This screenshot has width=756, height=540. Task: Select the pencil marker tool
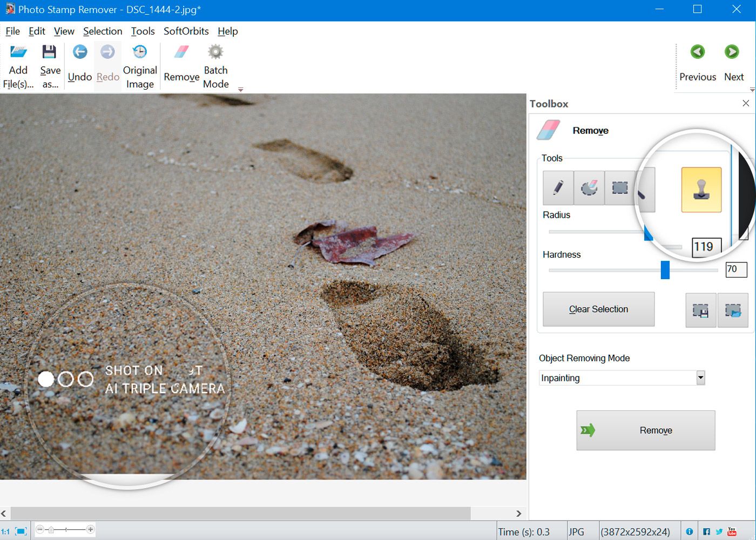[x=558, y=187]
